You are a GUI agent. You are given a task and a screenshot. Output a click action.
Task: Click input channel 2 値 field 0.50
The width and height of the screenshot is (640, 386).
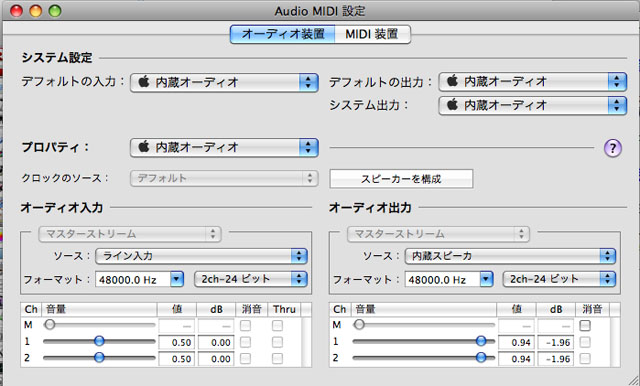[176, 359]
